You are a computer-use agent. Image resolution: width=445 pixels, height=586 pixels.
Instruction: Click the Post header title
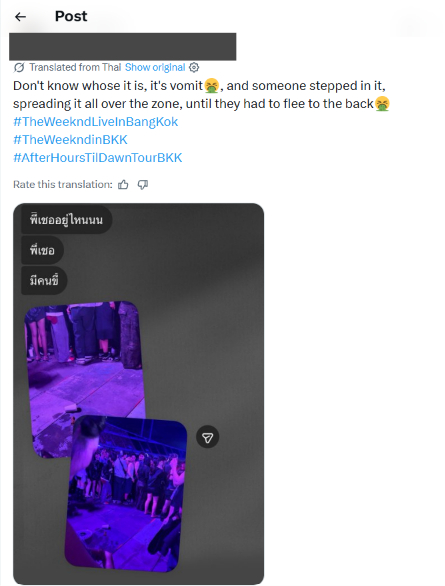[x=71, y=16]
